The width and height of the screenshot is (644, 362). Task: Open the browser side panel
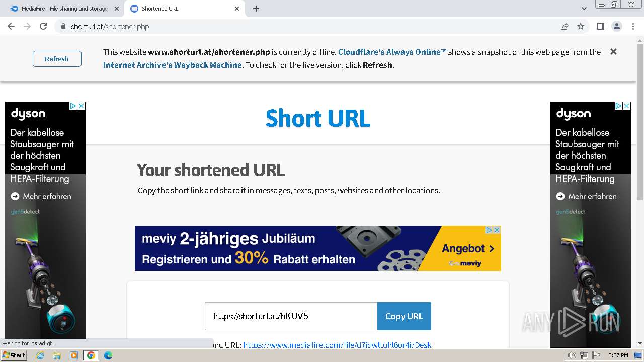(x=601, y=26)
